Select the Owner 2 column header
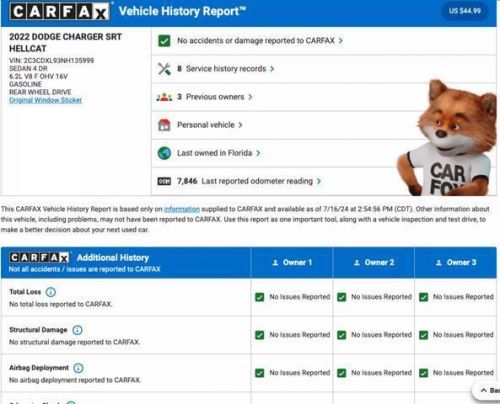The width and height of the screenshot is (500, 404). 374,263
